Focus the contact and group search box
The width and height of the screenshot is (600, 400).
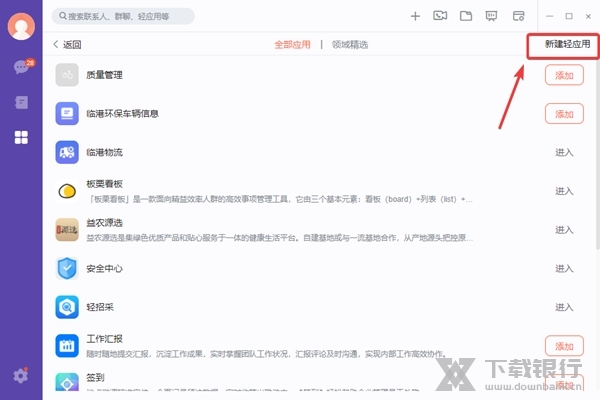click(x=123, y=16)
